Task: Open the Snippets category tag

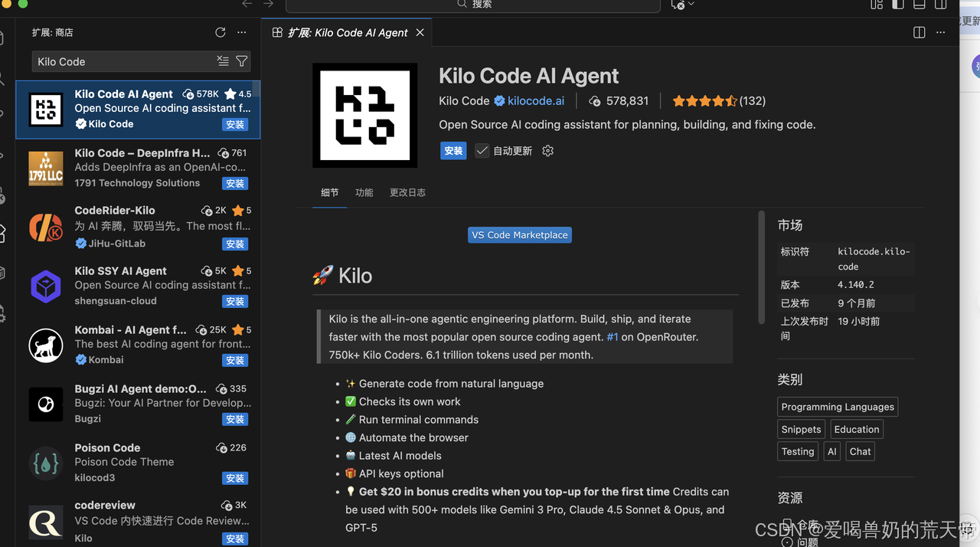Action: click(x=801, y=429)
